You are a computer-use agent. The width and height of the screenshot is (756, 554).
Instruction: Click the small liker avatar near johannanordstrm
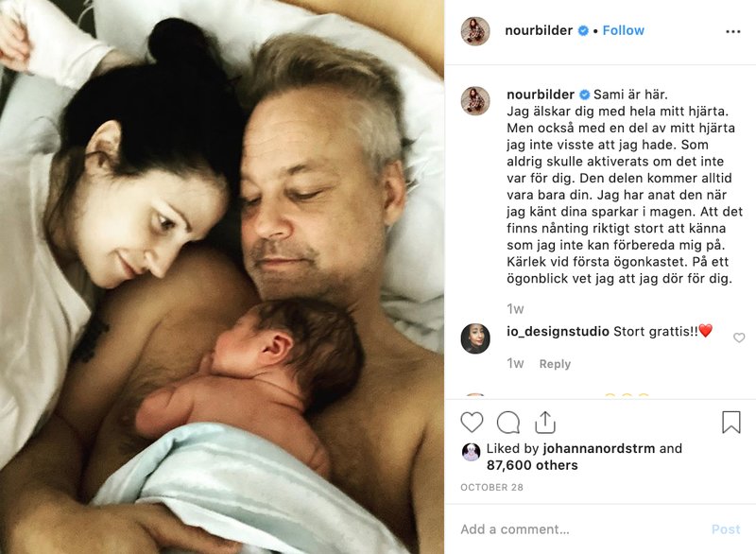pyautogui.click(x=471, y=452)
